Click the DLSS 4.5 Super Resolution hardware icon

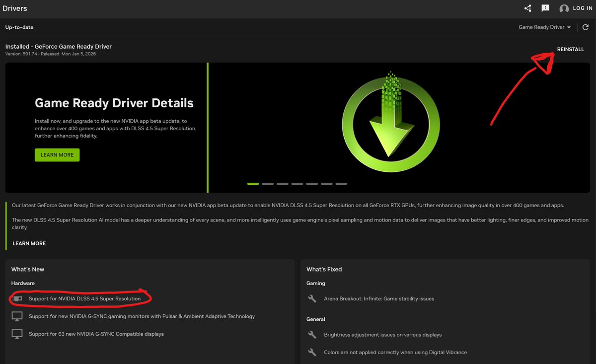[x=18, y=298]
